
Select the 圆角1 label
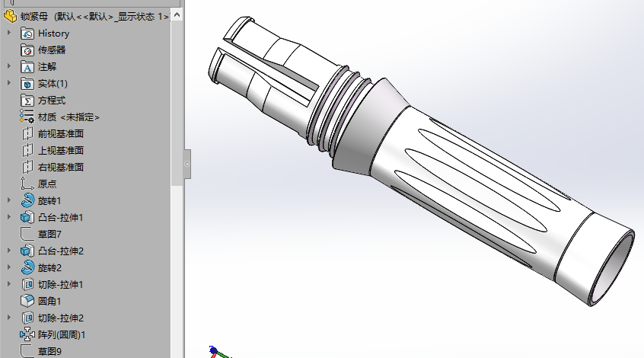point(49,302)
